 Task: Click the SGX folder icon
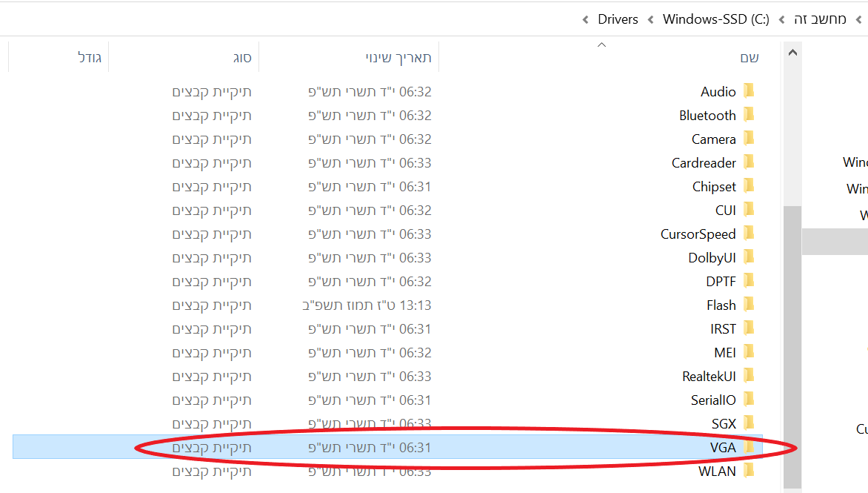749,423
